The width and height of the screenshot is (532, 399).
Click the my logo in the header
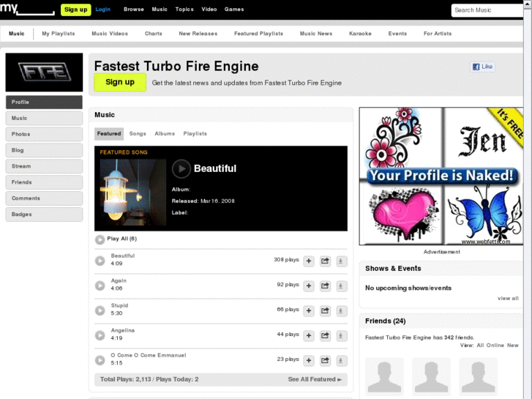coord(27,9)
